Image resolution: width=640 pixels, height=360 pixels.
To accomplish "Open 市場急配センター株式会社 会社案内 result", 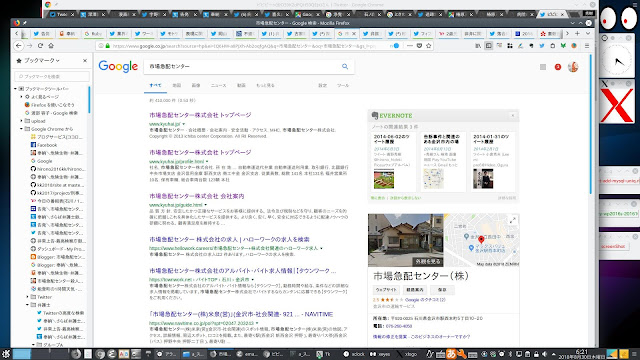I will (x=197, y=196).
